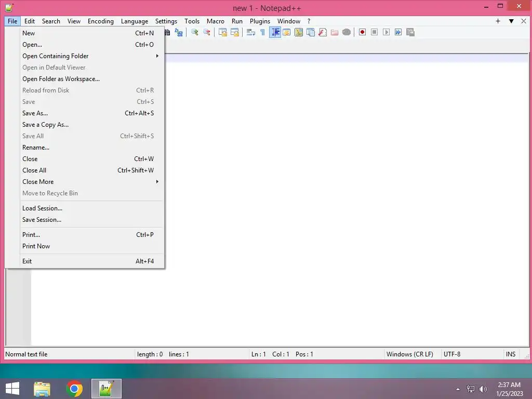Image resolution: width=532 pixels, height=399 pixels.
Task: Open the Function List toolbar icon
Action: 322,32
